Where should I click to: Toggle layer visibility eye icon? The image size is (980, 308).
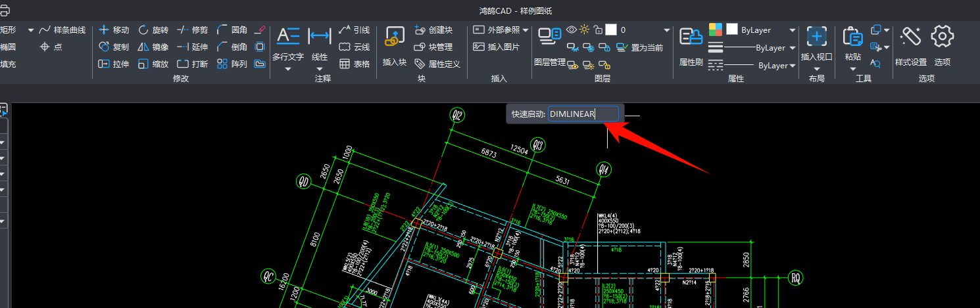[572, 30]
